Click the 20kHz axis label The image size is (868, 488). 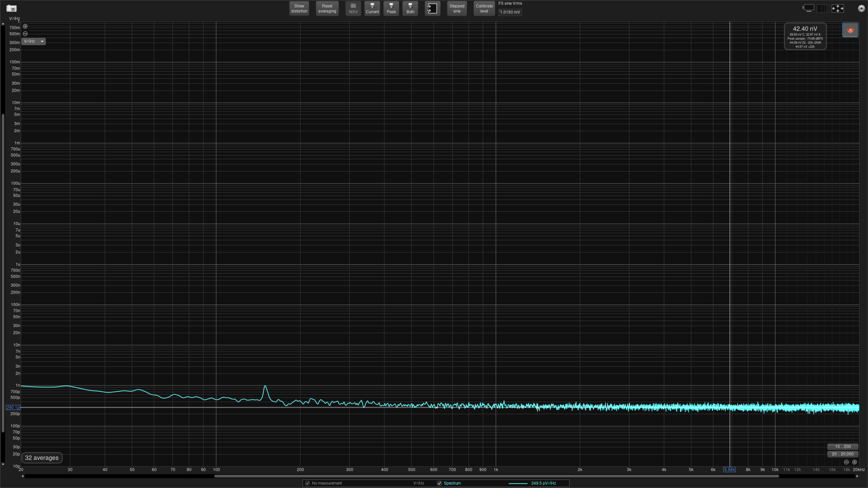click(859, 470)
